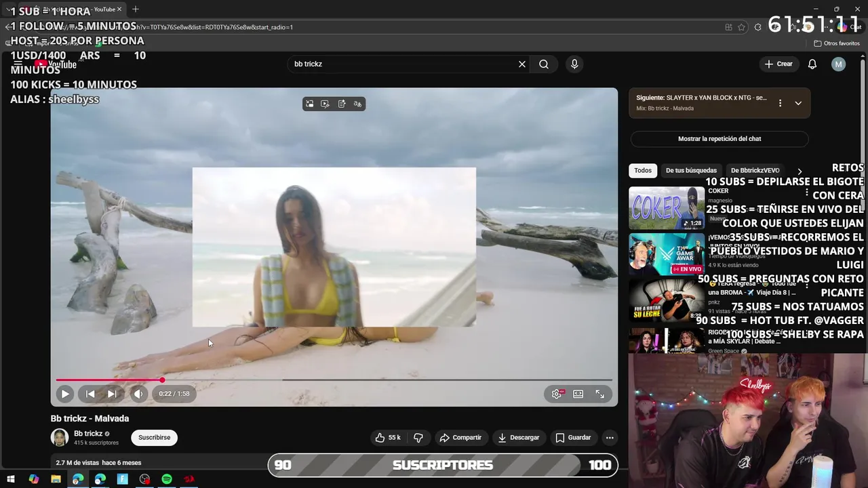Open File Explorer from the taskbar
This screenshot has height=488, width=868.
point(56,479)
